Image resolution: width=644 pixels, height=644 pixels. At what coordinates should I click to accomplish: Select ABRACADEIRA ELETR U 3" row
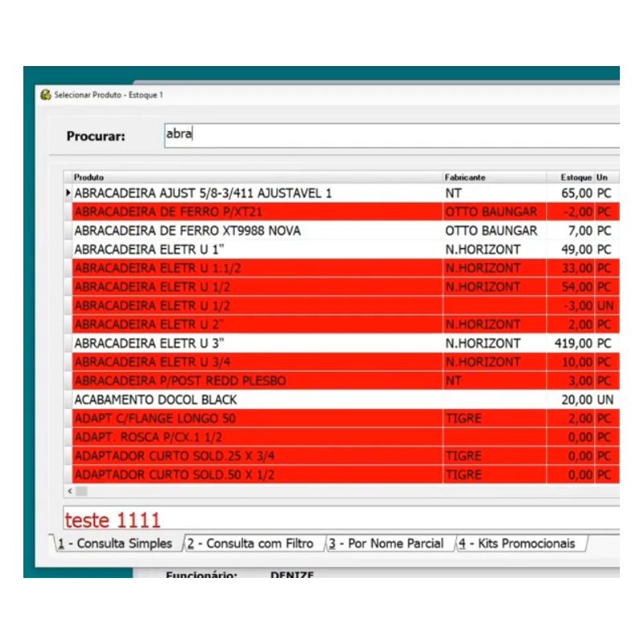[x=148, y=344]
